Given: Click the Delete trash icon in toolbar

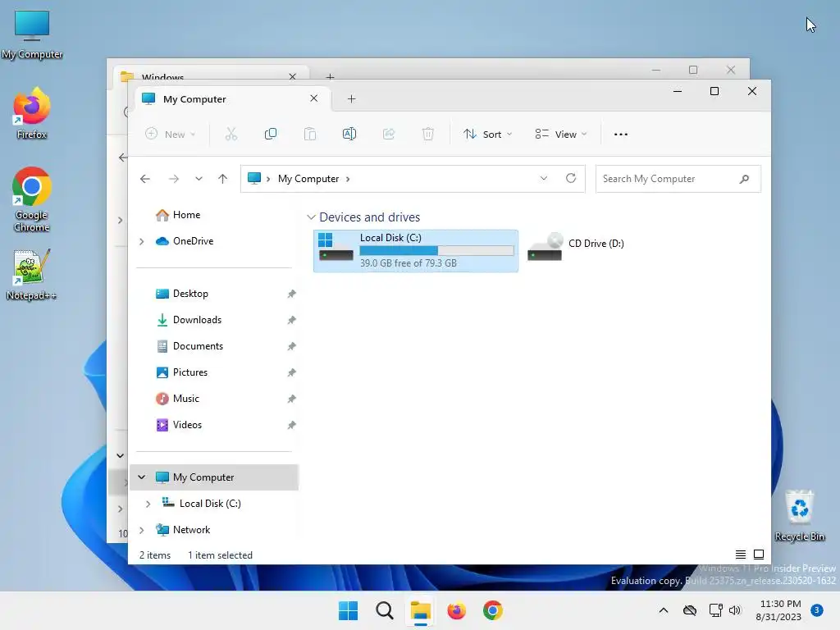Looking at the screenshot, I should pyautogui.click(x=427, y=134).
